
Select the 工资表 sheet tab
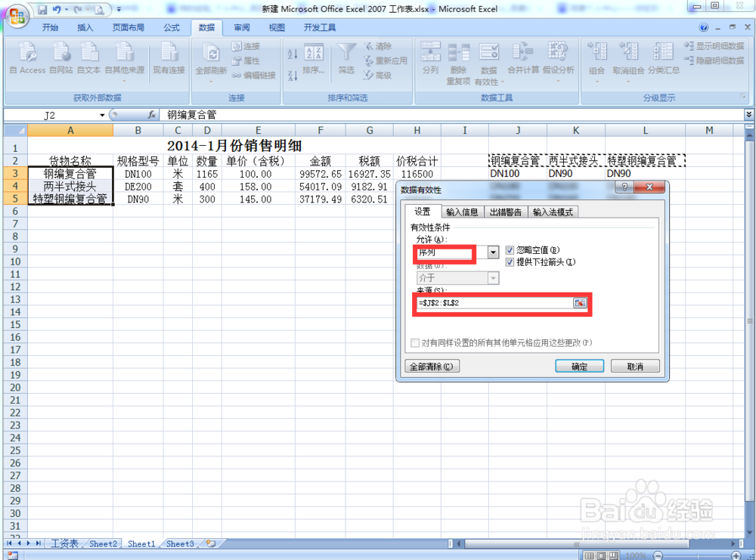pyautogui.click(x=64, y=543)
